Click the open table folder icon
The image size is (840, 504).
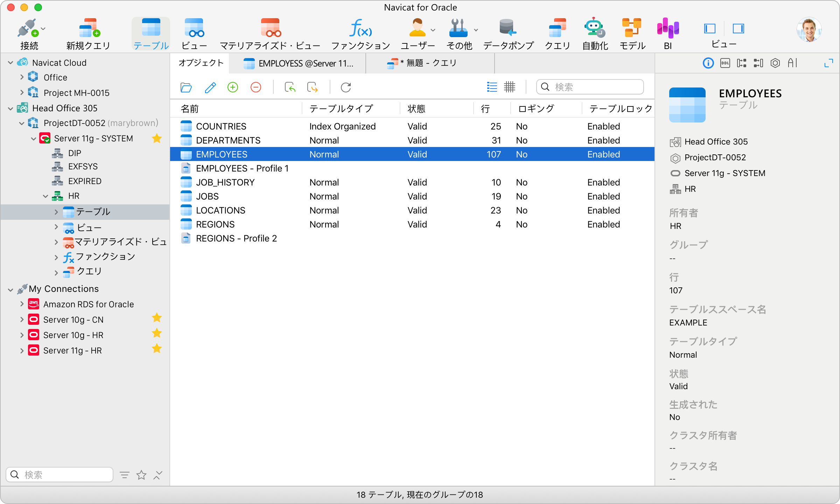186,87
